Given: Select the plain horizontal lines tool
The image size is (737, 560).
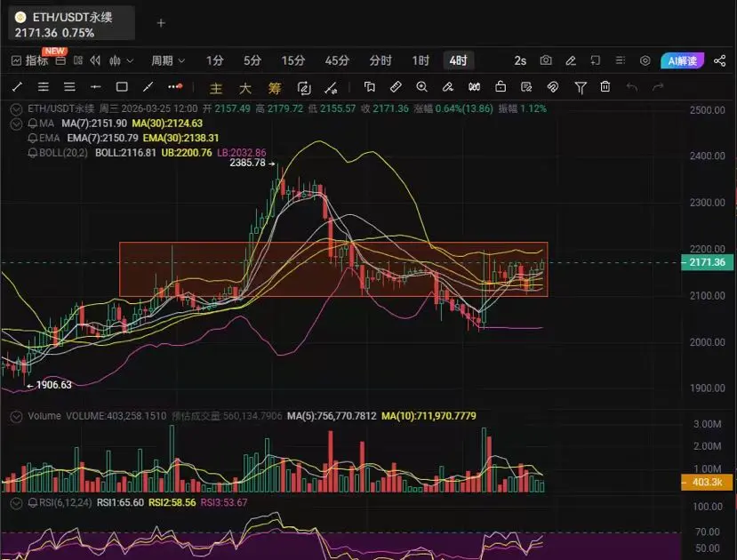Looking at the screenshot, I should tap(69, 87).
